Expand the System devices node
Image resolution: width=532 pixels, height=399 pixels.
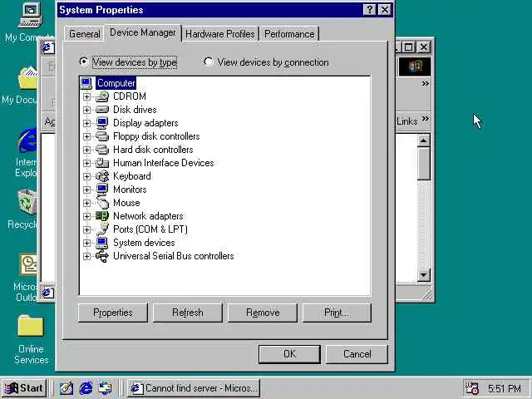[x=86, y=243]
